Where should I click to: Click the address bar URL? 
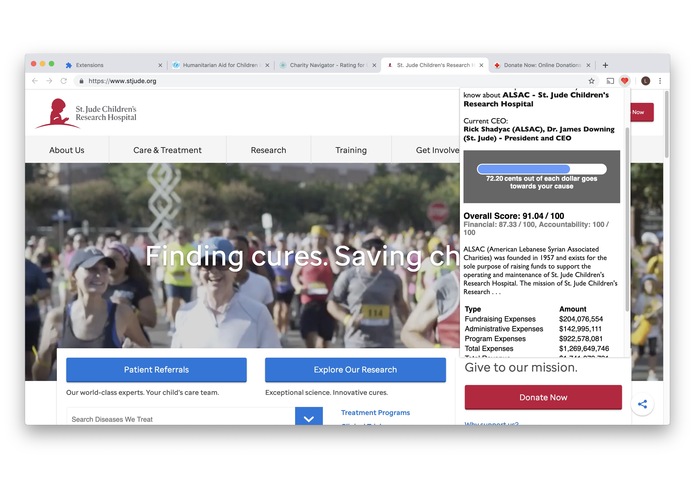click(122, 81)
